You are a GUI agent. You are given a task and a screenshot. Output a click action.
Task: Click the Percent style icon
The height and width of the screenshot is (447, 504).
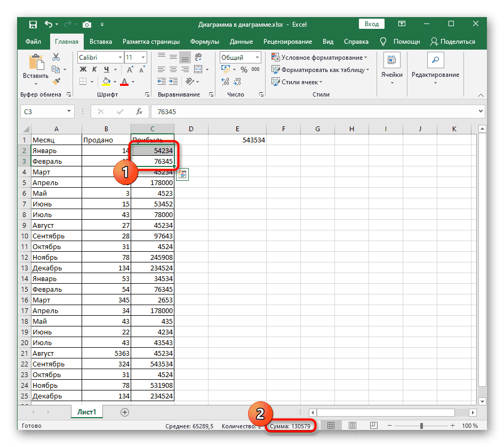[x=244, y=69]
